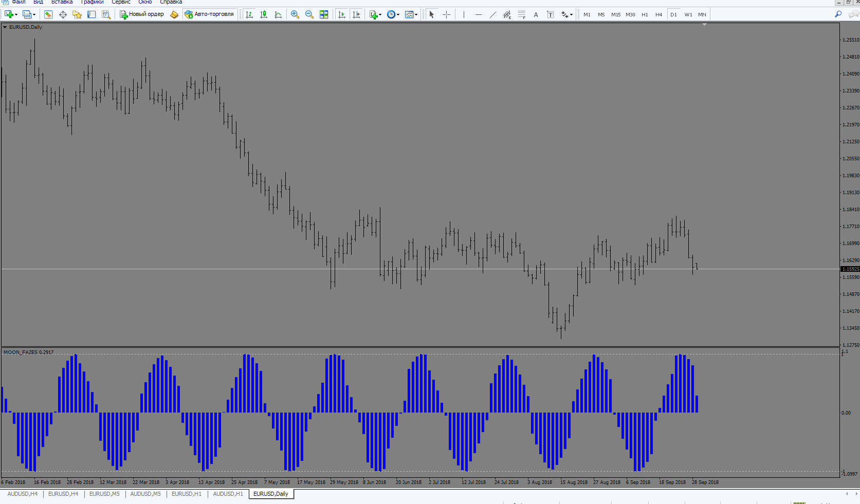860x504 pixels.
Task: Select the D1 daily timeframe
Action: (673, 14)
